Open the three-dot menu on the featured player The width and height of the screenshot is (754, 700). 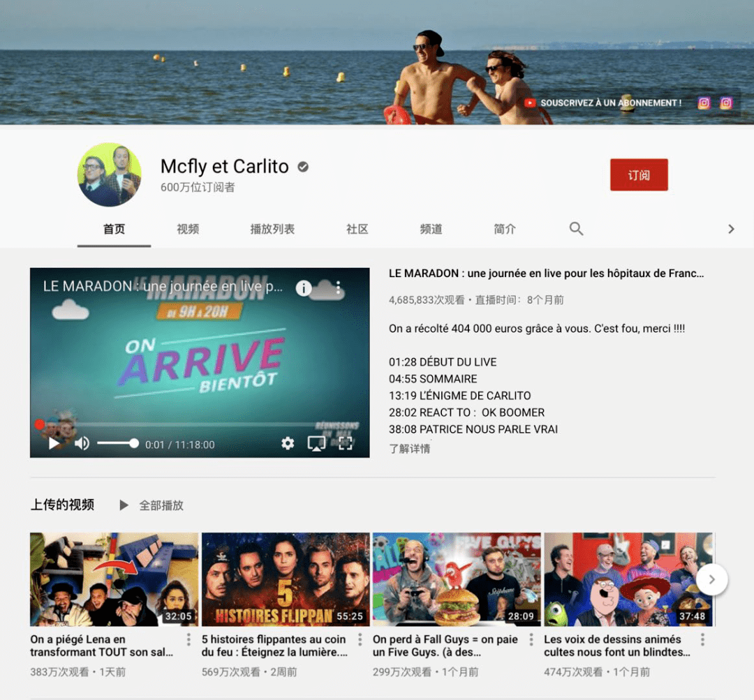(x=339, y=288)
